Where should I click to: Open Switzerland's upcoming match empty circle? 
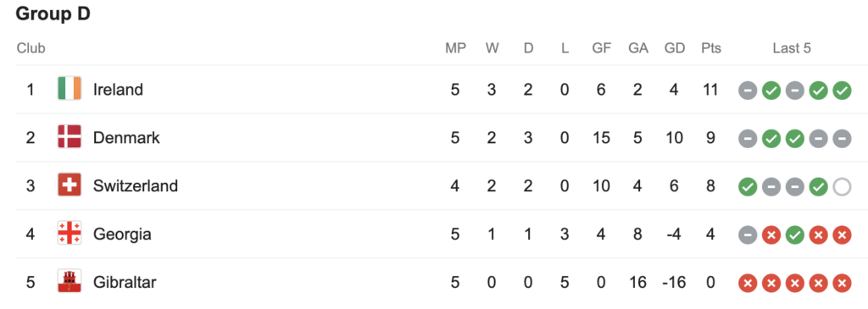(842, 187)
